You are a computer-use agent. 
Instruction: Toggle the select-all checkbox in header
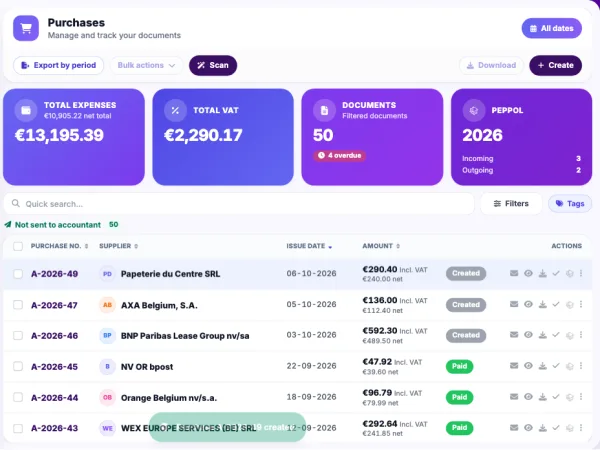(x=18, y=246)
